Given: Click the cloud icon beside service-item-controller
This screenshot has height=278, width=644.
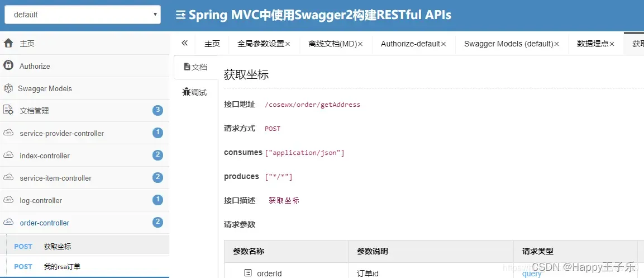Looking at the screenshot, I should click(x=8, y=178).
